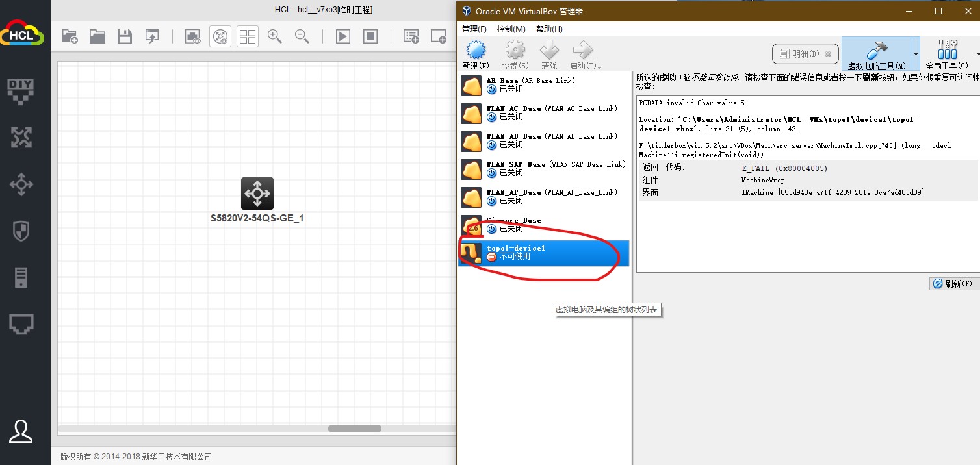This screenshot has height=465, width=980.
Task: Click the export project icon in HCL
Action: coord(152,36)
